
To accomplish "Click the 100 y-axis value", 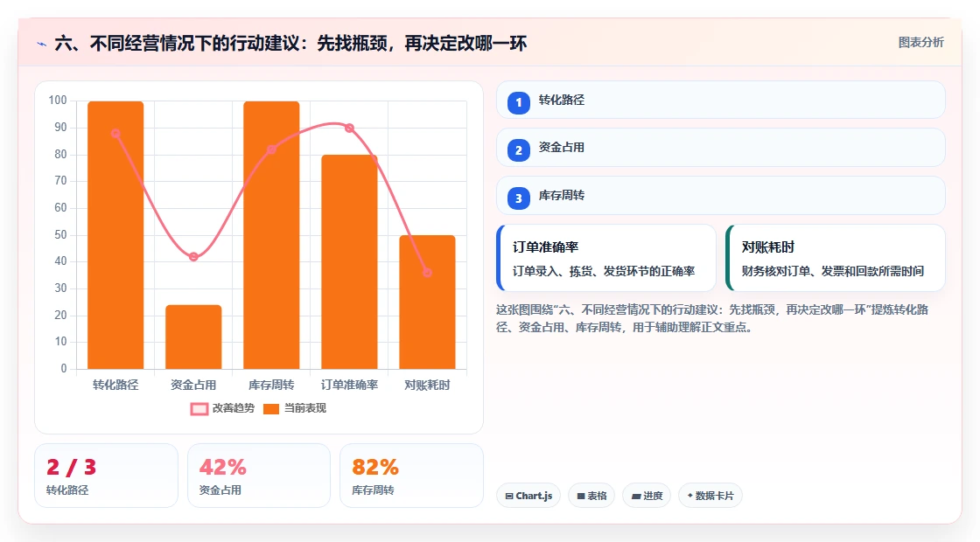I will [x=58, y=101].
